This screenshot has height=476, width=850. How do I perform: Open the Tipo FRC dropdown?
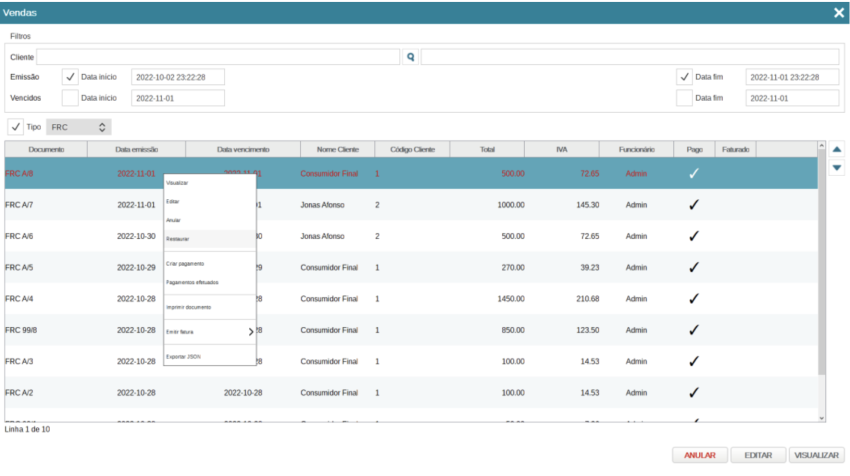pos(79,127)
